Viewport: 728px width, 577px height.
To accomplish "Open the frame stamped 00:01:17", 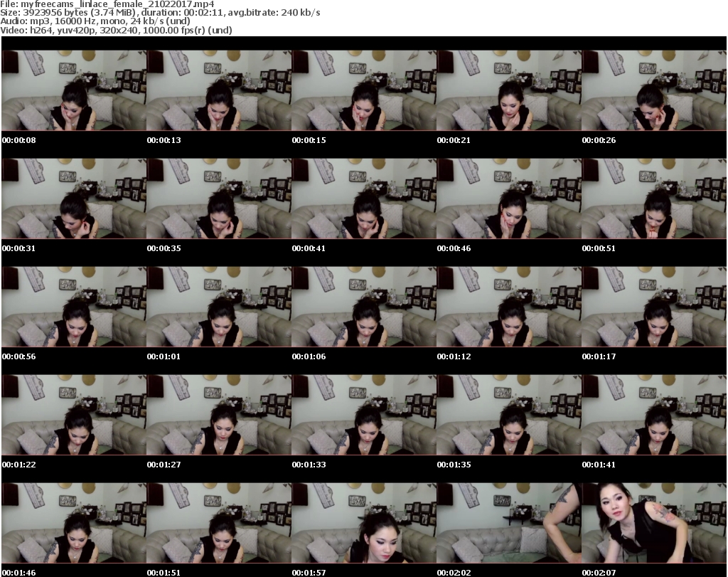I will point(654,307).
